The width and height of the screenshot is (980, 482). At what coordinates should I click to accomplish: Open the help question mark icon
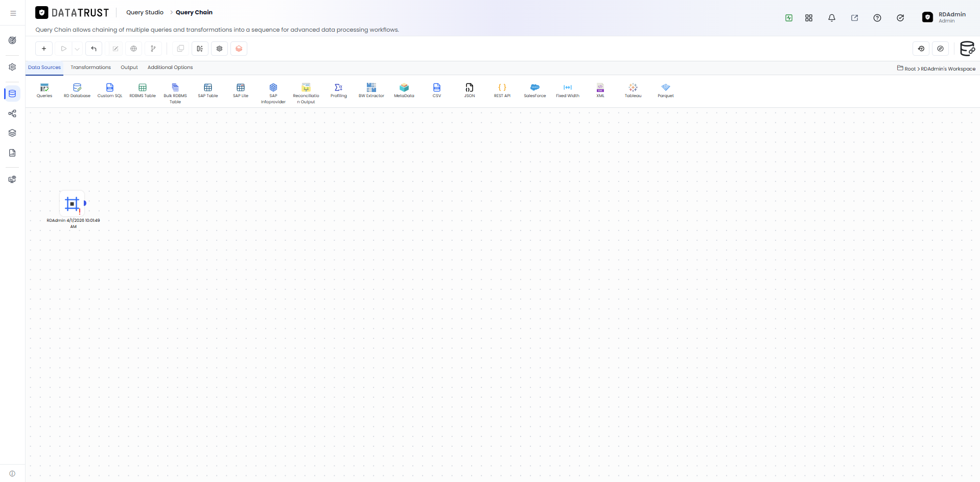pos(877,18)
